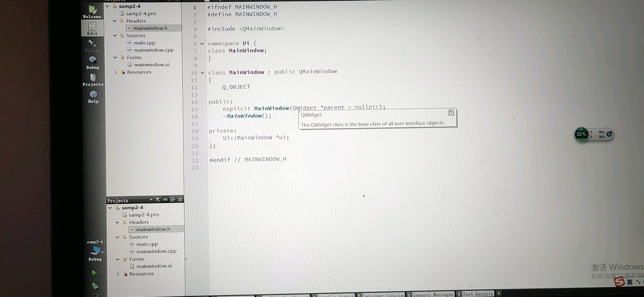This screenshot has width=644, height=297.
Task: Click filter tree icon in Projects pane
Action: click(x=158, y=200)
